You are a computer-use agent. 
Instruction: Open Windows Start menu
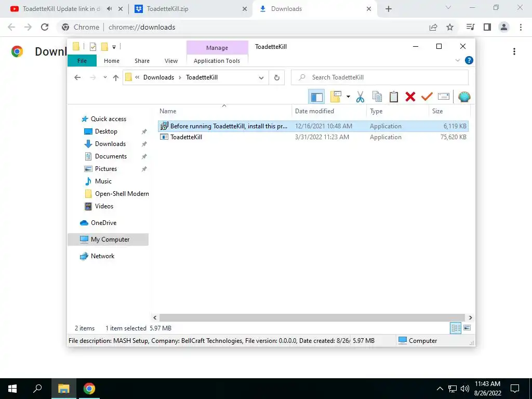point(12,389)
